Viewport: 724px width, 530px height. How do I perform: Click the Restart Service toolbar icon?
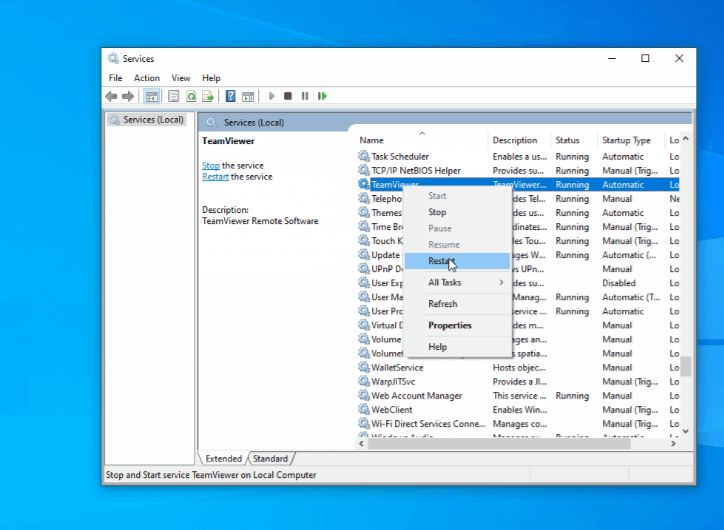point(322,96)
